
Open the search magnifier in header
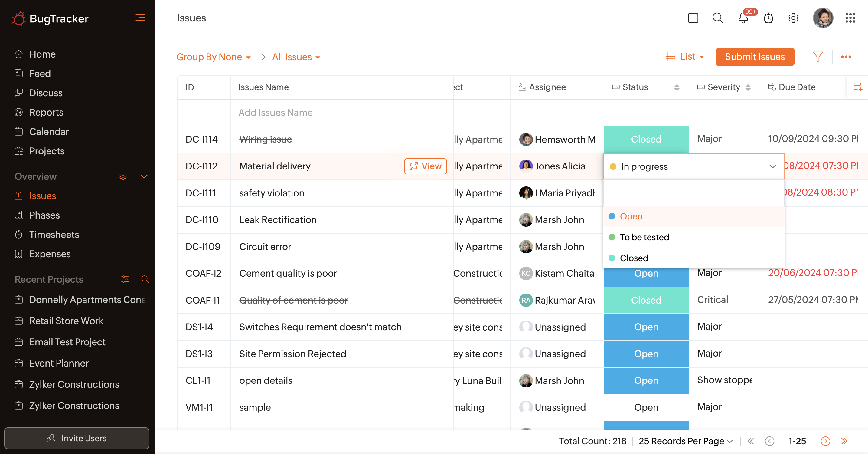tap(718, 18)
